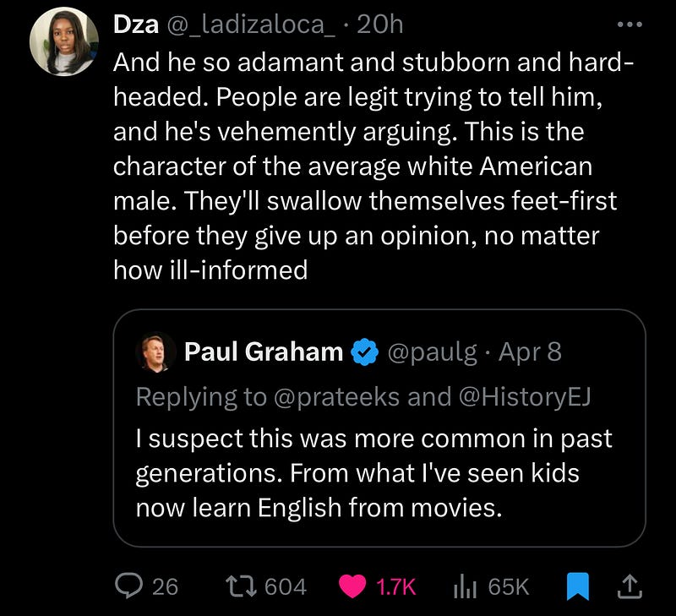
Task: Open Dza's profile picture
Action: coord(63,41)
